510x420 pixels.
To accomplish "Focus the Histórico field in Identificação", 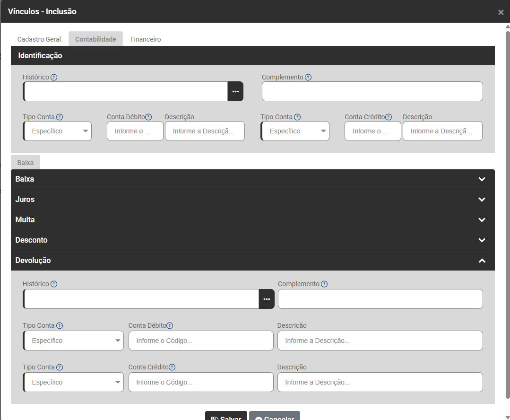I will [x=126, y=91].
